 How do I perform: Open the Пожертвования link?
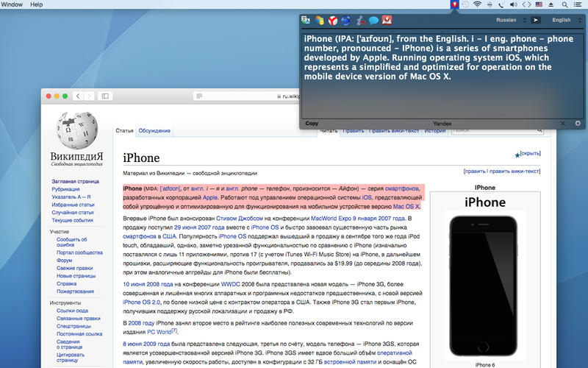[x=76, y=291]
